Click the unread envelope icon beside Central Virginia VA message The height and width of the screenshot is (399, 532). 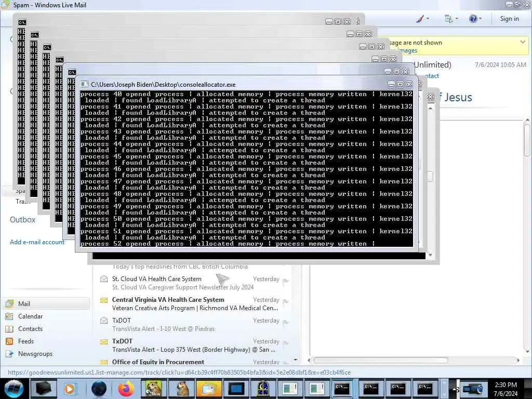104,300
